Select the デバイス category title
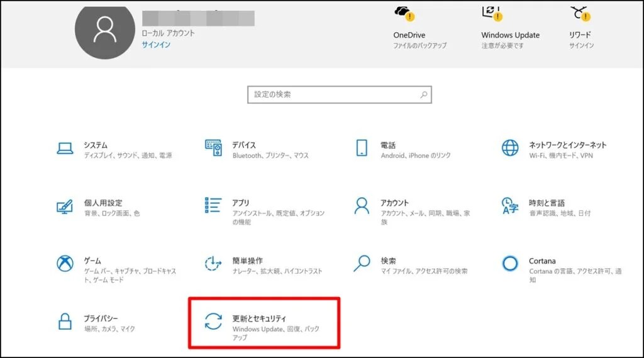The height and width of the screenshot is (358, 644). [x=244, y=145]
